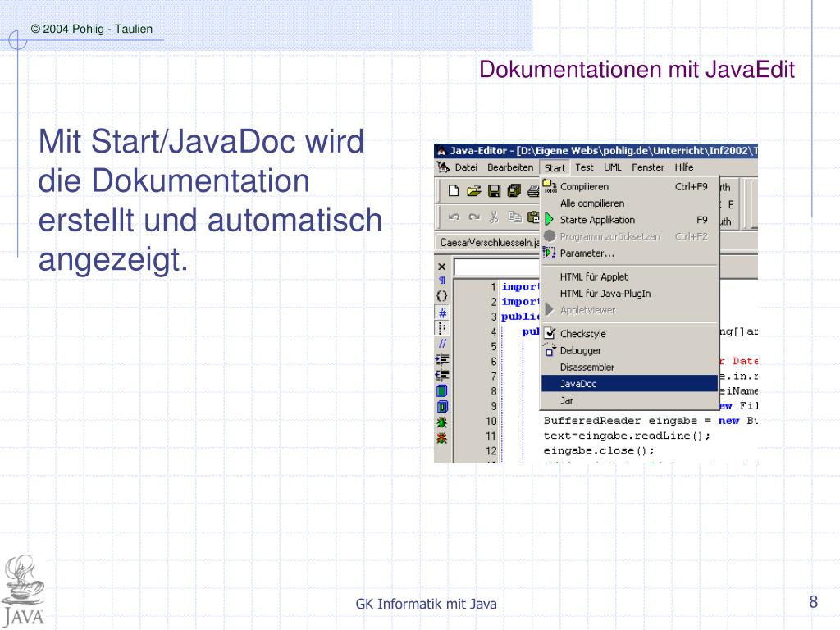The image size is (840, 630).
Task: Open the Hilfe menu
Action: click(684, 167)
